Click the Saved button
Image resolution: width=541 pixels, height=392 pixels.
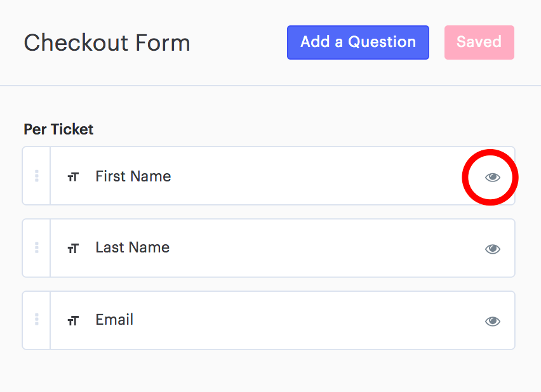click(x=479, y=42)
